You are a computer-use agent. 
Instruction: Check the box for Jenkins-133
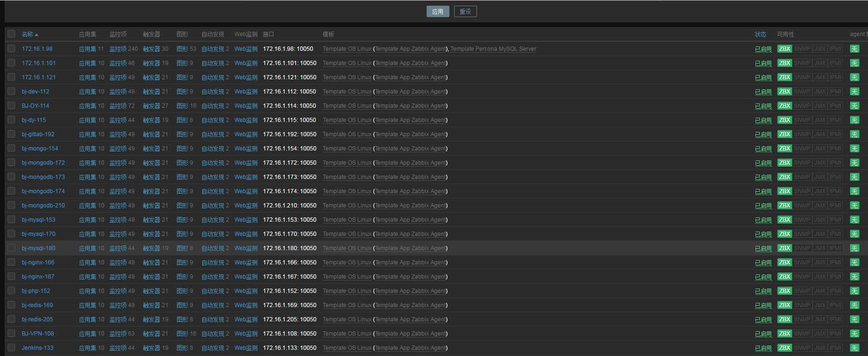pos(11,347)
